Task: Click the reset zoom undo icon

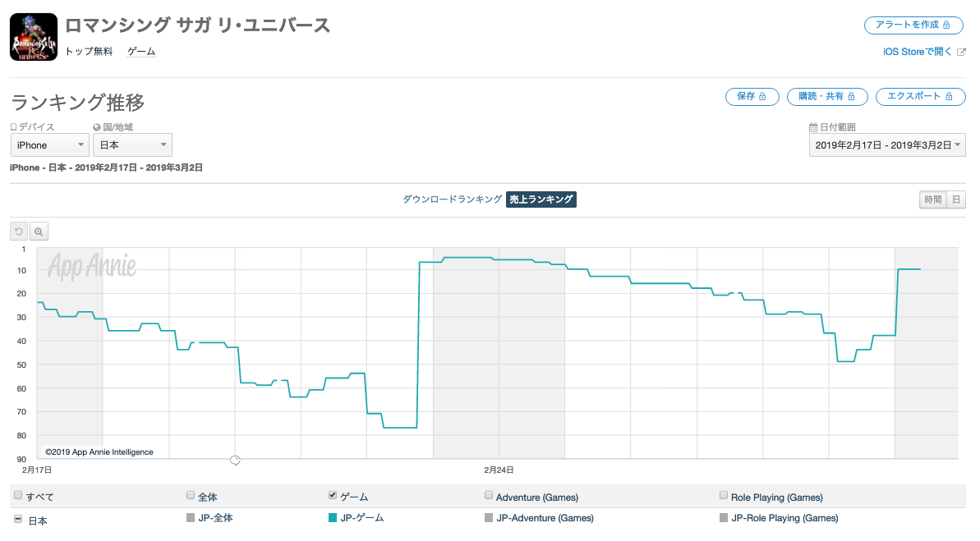Action: pos(20,232)
